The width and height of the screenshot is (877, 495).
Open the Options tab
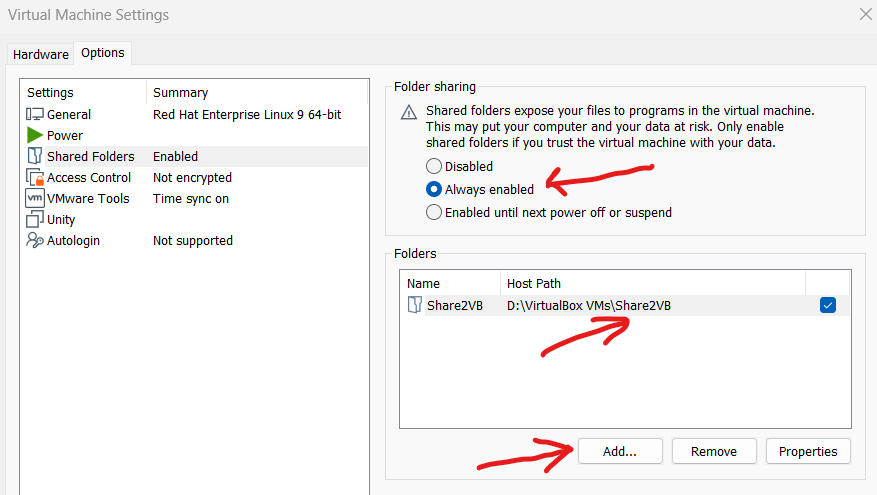point(103,53)
